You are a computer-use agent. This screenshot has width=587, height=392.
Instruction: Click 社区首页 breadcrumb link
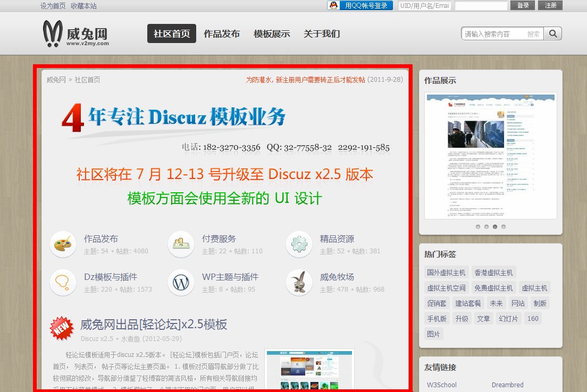(x=87, y=80)
